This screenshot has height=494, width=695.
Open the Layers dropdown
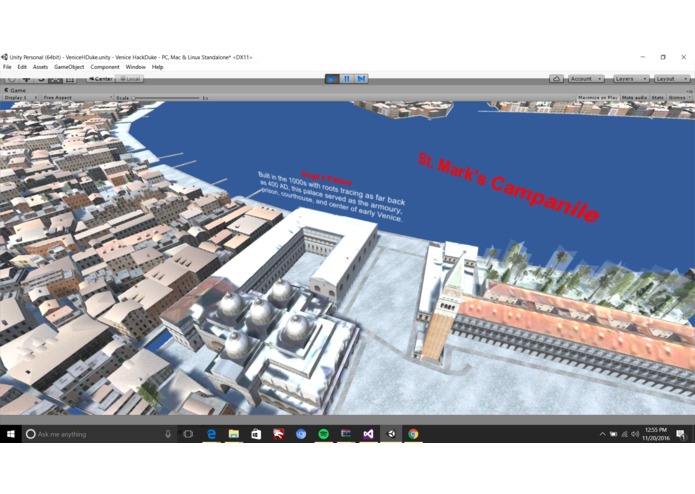click(x=631, y=79)
